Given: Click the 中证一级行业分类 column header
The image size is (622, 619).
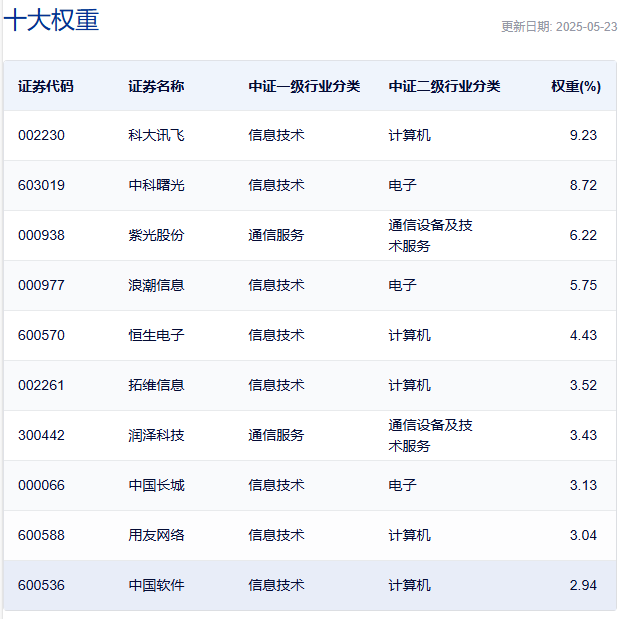Looking at the screenshot, I should (x=304, y=86).
